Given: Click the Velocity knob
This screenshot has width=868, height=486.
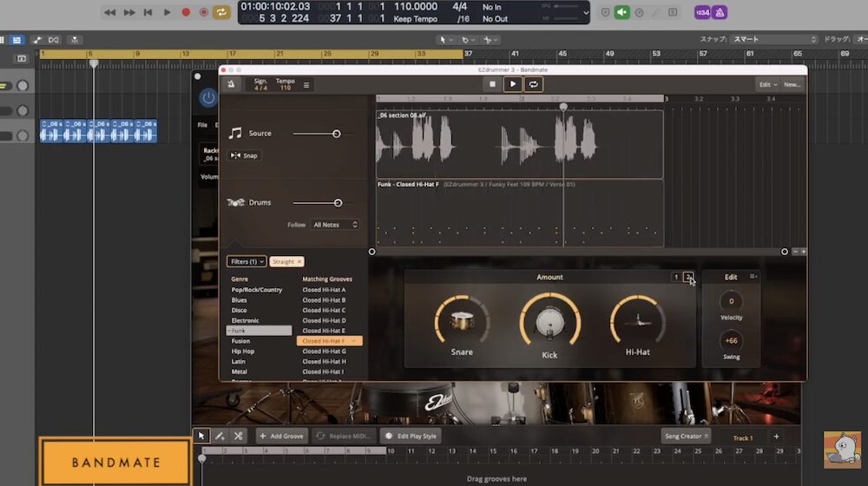Looking at the screenshot, I should [731, 302].
